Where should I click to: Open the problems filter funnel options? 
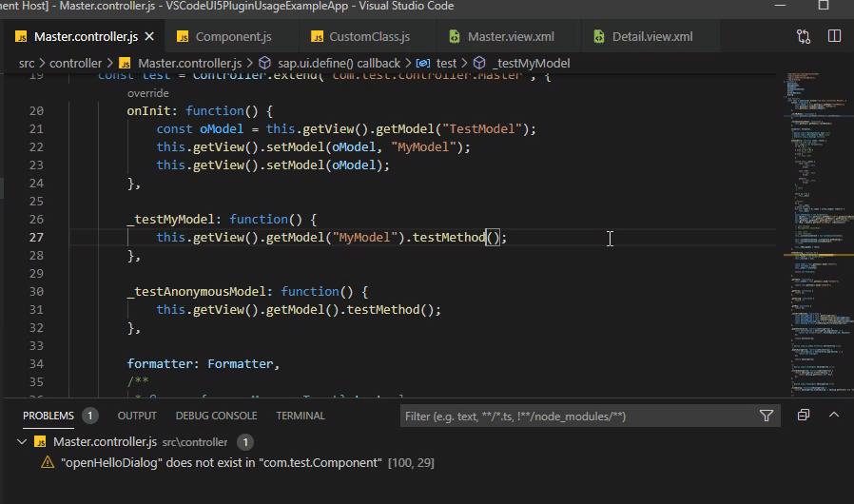point(767,417)
